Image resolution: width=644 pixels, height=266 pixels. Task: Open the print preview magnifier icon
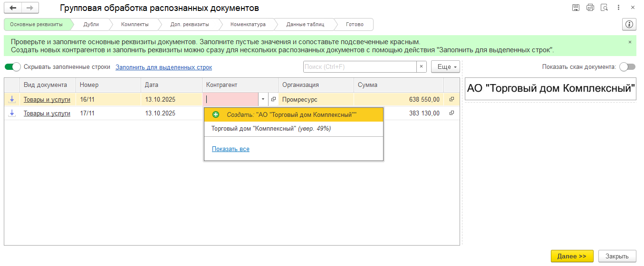604,8
